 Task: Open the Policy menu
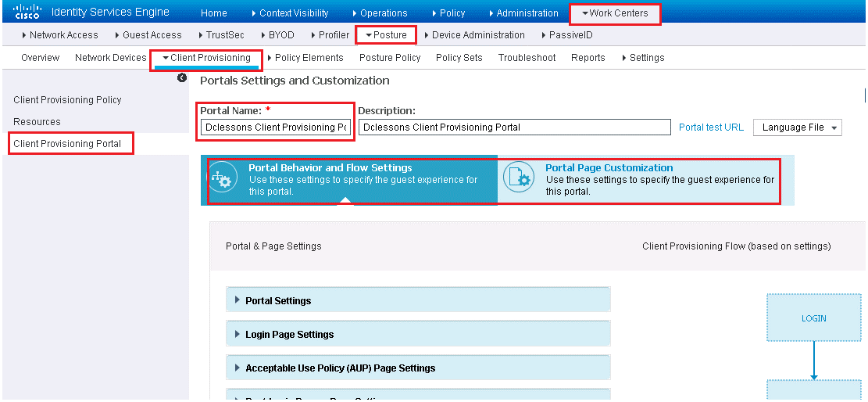(x=448, y=13)
